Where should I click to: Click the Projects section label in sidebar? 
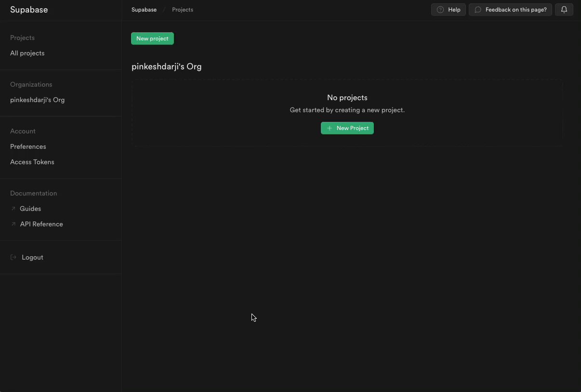click(22, 38)
